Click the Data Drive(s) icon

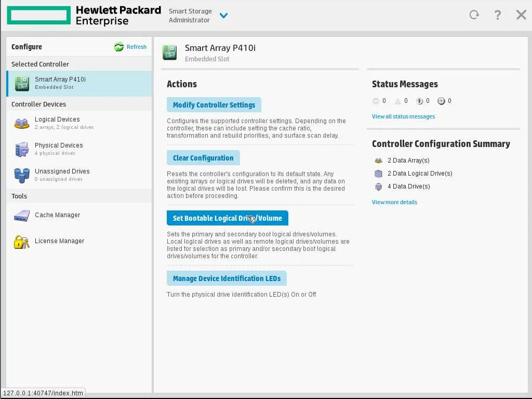tap(378, 187)
